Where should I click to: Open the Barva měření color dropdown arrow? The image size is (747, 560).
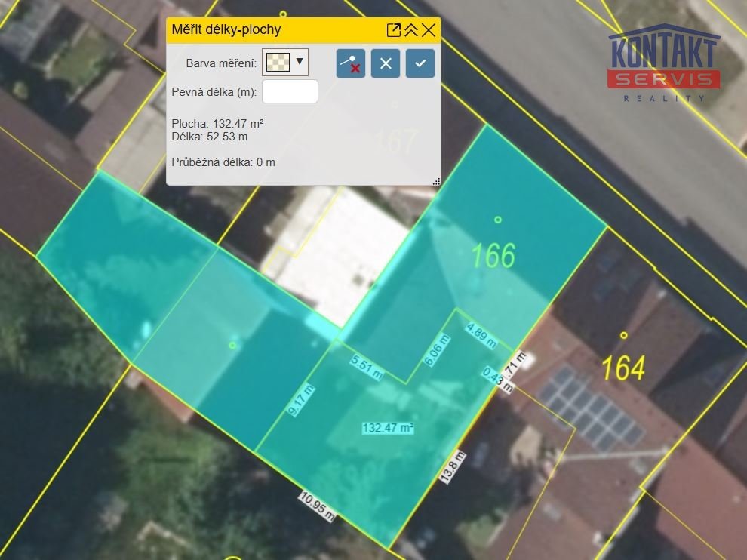[300, 62]
